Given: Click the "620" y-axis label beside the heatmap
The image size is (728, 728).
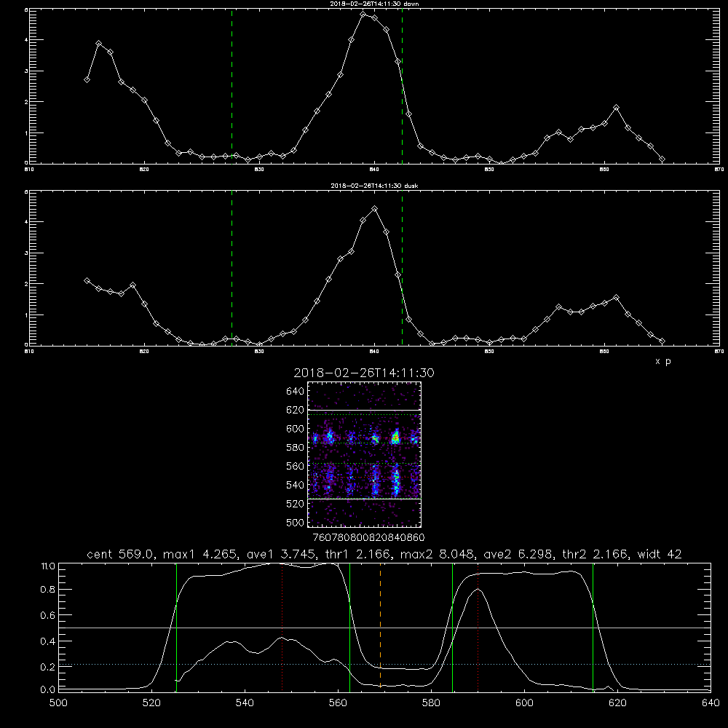Looking at the screenshot, I should [295, 410].
